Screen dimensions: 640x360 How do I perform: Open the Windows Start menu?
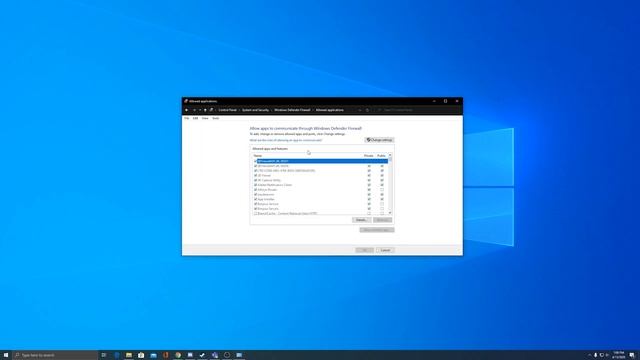6,355
